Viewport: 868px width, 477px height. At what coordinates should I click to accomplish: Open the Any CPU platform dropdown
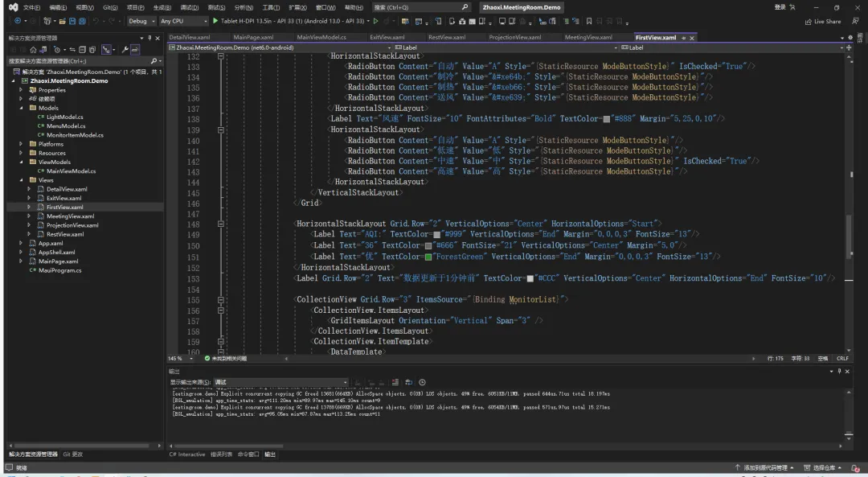tap(182, 21)
